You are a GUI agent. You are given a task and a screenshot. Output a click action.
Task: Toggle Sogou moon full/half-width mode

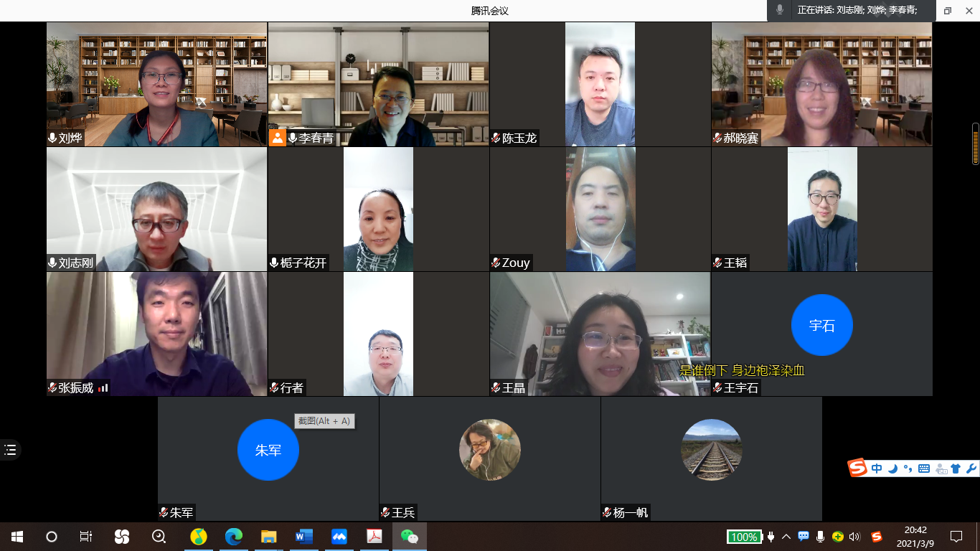(892, 468)
